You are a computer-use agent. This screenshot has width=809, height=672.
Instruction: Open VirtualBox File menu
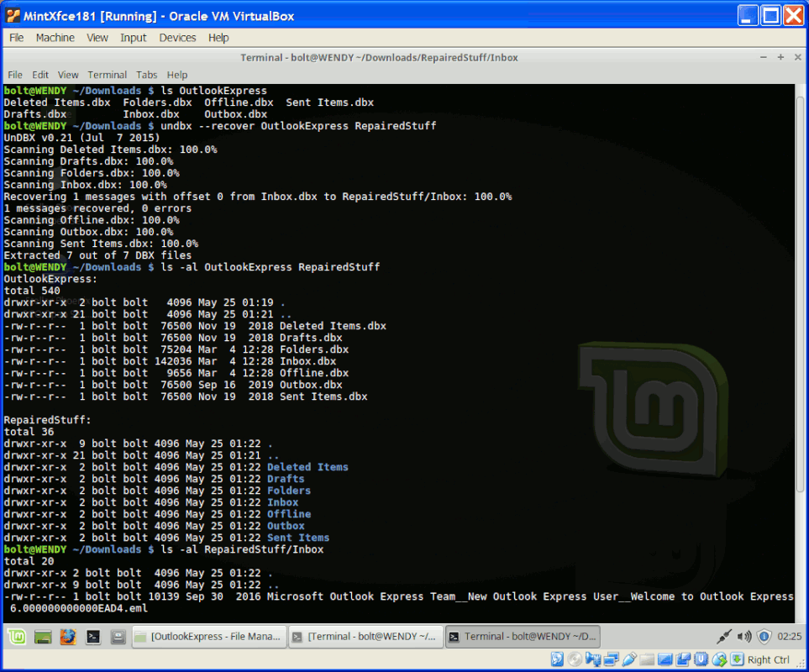click(17, 38)
